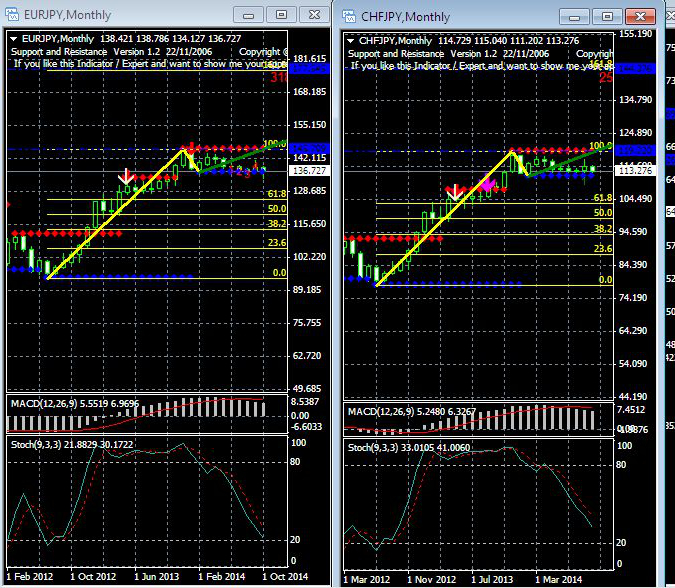This screenshot has width=675, height=588.
Task: Select the white down arrow on EURJPY chart
Action: click(x=126, y=176)
